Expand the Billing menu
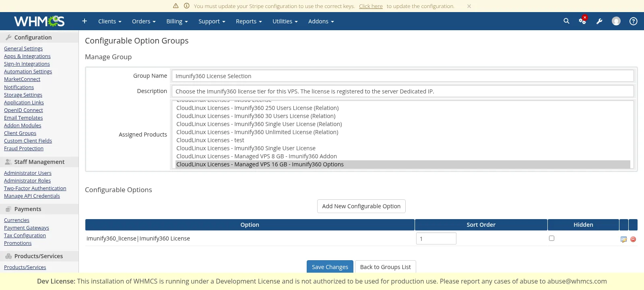This screenshot has height=290, width=644. click(177, 21)
